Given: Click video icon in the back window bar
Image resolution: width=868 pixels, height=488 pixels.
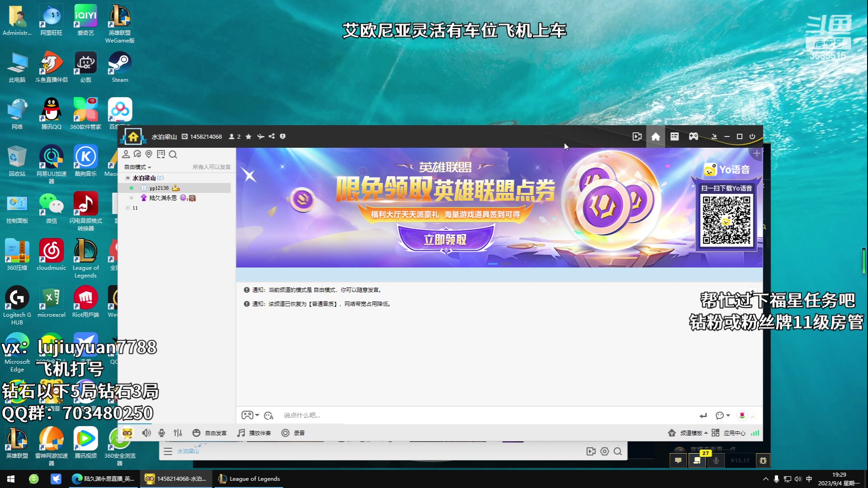Looking at the screenshot, I should tap(591, 451).
